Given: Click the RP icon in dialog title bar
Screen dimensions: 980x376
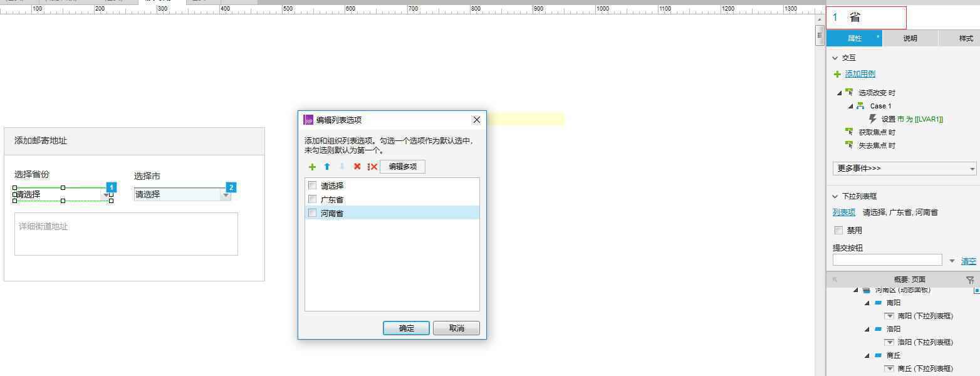Looking at the screenshot, I should click(308, 120).
